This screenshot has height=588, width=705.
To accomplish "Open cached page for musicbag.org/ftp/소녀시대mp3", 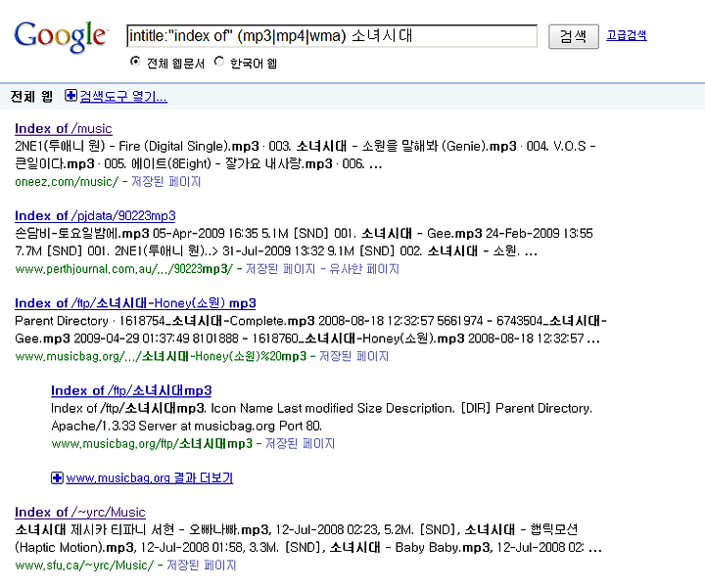I will (301, 444).
